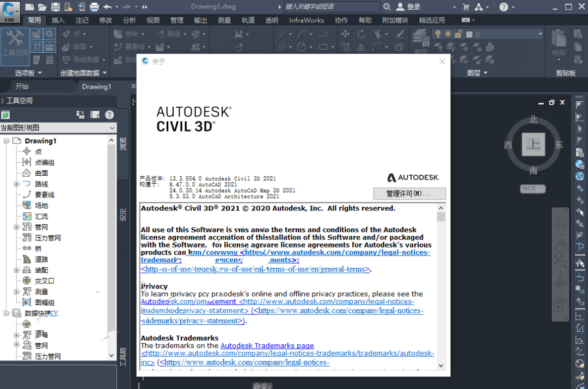Screen dimensions: 588x389
Task: Open the 常用 ribbon tab
Action: click(x=34, y=20)
